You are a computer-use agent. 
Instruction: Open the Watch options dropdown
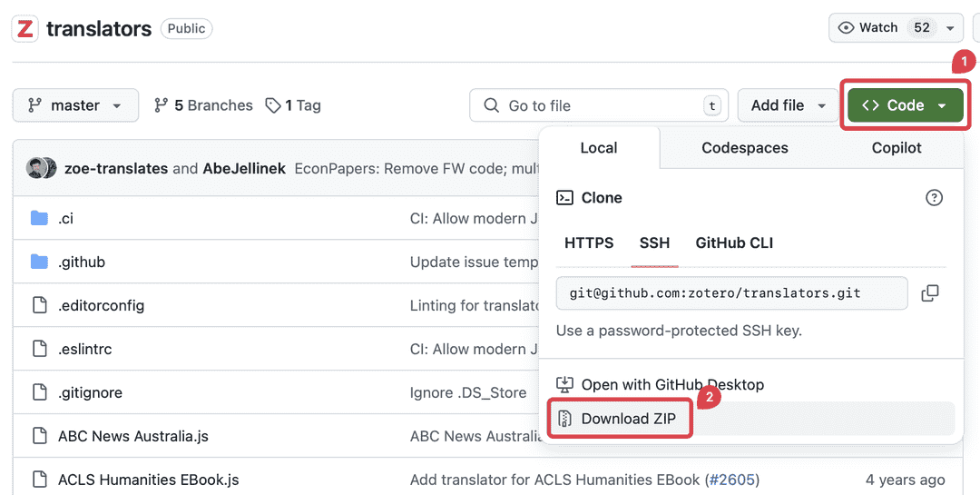tap(949, 28)
